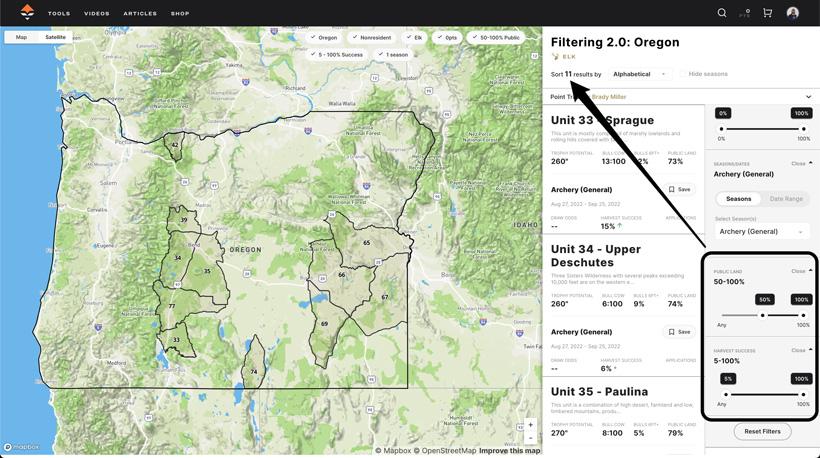Expand the Point Tracker row chevron

pos(808,97)
